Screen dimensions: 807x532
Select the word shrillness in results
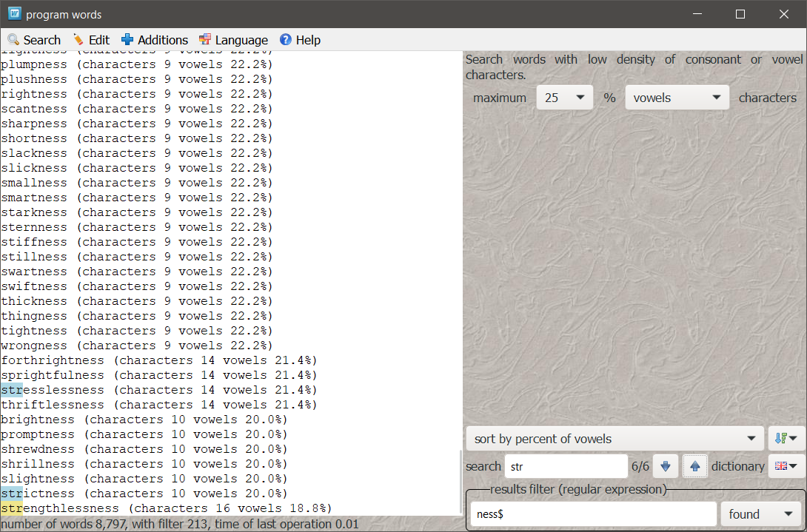point(38,464)
